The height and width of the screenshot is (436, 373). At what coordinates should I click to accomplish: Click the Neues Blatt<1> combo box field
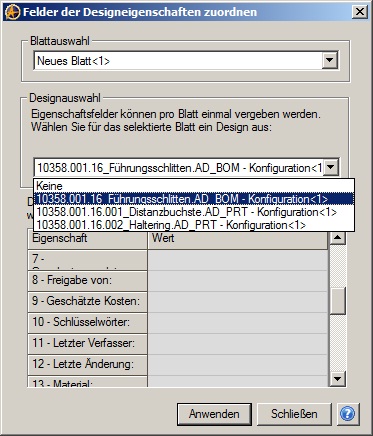pos(186,61)
